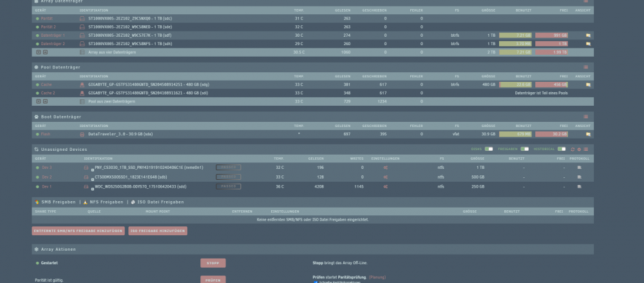Expand partitions of WDC_WDS250G2B0B sdd

click(92, 188)
